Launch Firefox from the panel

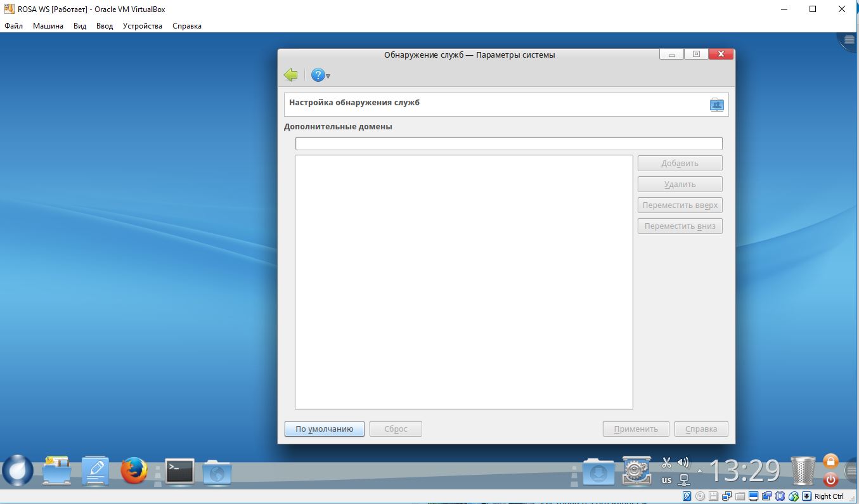(x=134, y=471)
